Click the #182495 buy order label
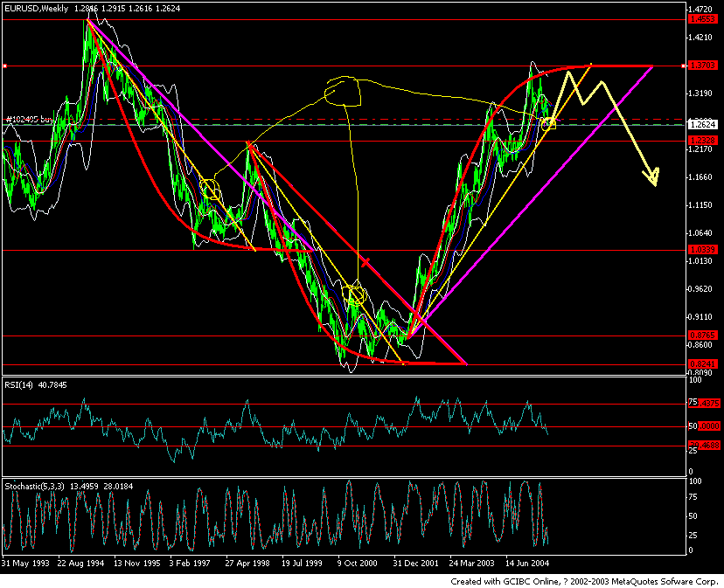The height and width of the screenshot is (588, 724). [x=30, y=119]
